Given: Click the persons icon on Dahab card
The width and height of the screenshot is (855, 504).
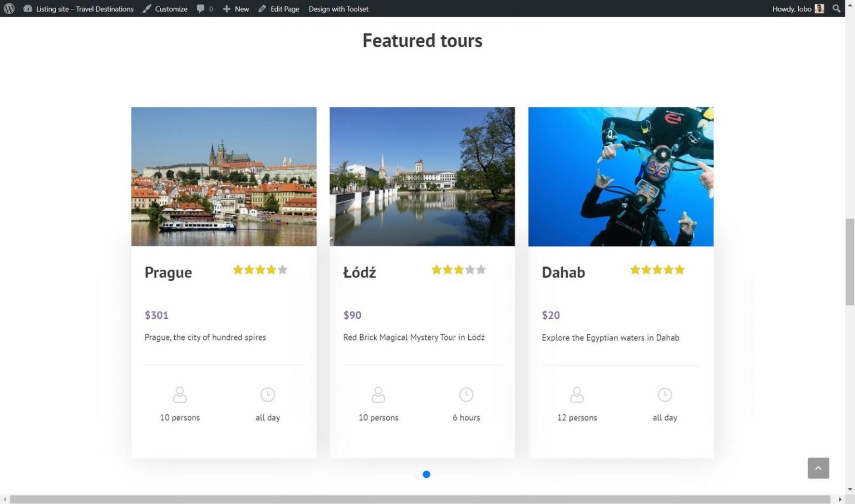Looking at the screenshot, I should pyautogui.click(x=577, y=394).
